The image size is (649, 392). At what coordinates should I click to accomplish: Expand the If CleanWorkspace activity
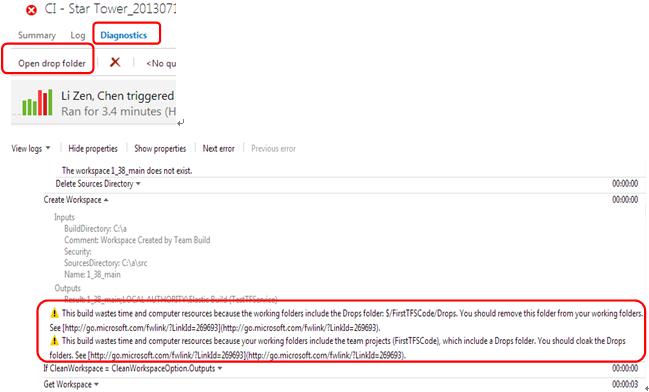coord(133,368)
